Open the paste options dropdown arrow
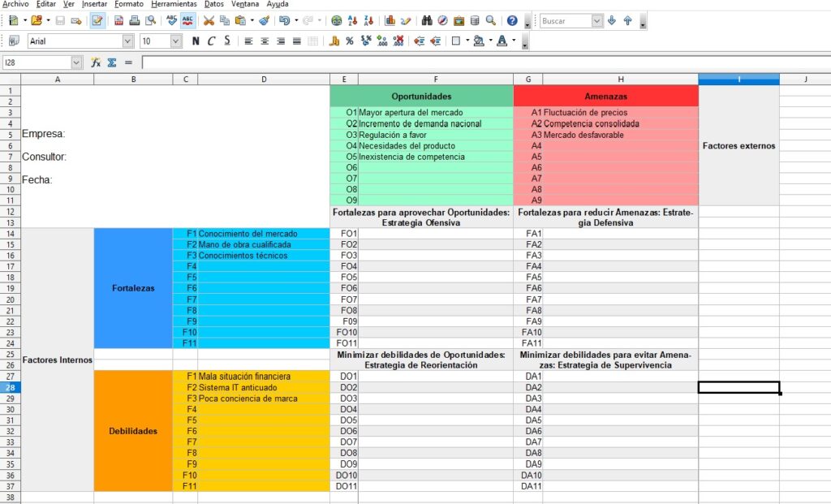 coord(252,20)
